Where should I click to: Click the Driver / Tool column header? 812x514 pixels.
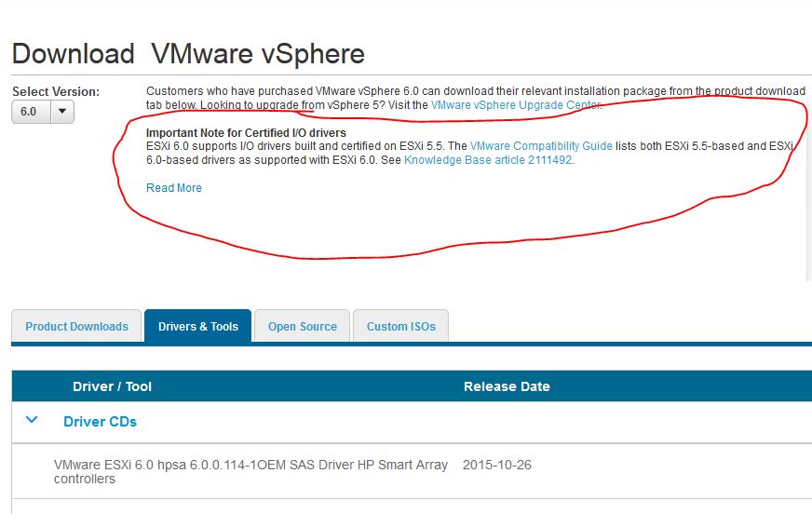112,386
